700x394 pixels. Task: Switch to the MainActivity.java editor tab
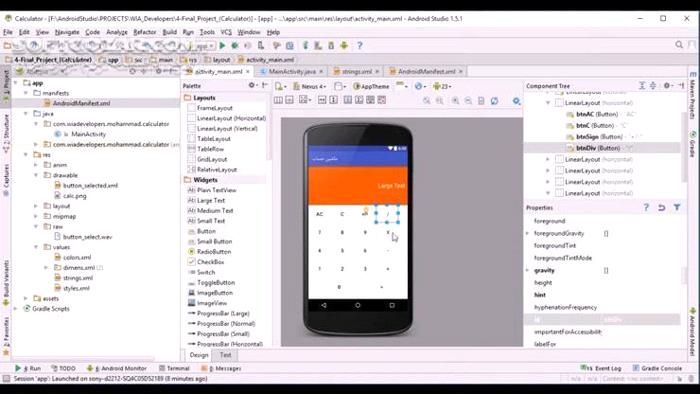coord(292,71)
